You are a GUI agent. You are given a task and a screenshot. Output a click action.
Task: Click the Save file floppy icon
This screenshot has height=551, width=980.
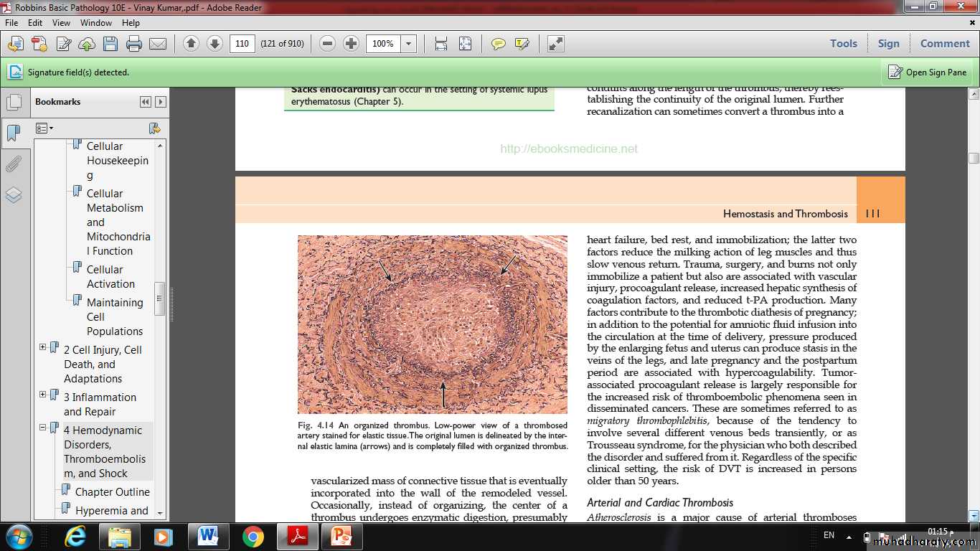[110, 44]
